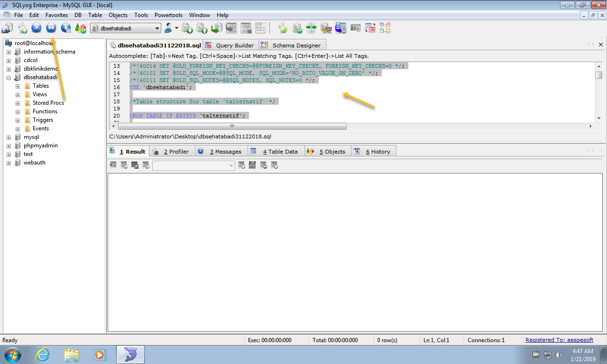The width and height of the screenshot is (607, 364).
Task: Expand the information_schema database node
Action: click(x=9, y=52)
